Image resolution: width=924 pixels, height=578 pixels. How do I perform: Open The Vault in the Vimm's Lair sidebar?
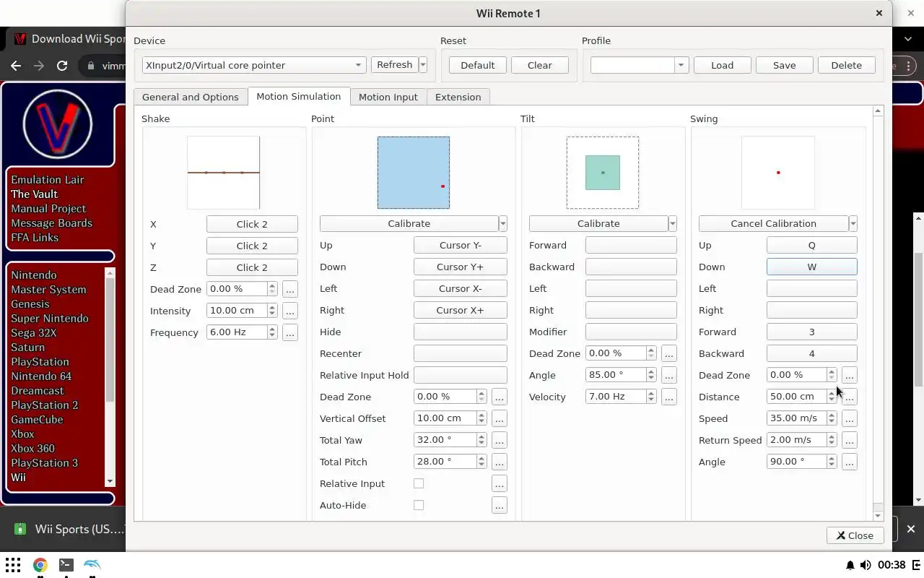coord(34,194)
